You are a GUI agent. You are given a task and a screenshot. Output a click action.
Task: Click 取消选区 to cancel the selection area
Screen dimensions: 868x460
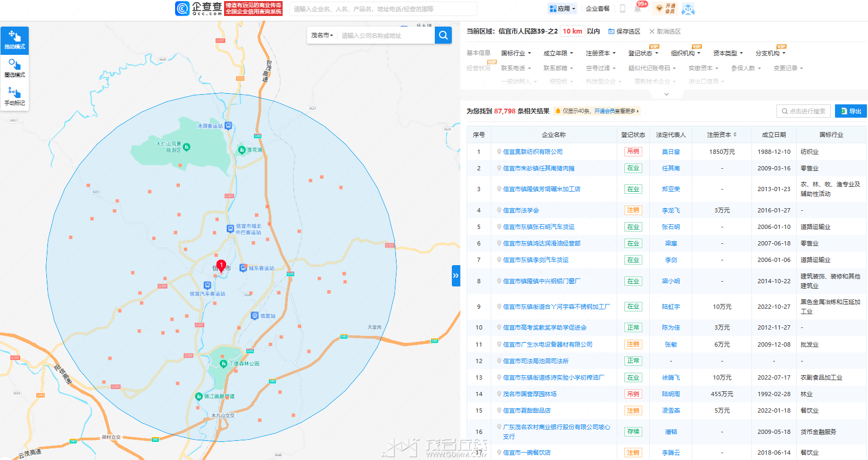(x=665, y=31)
